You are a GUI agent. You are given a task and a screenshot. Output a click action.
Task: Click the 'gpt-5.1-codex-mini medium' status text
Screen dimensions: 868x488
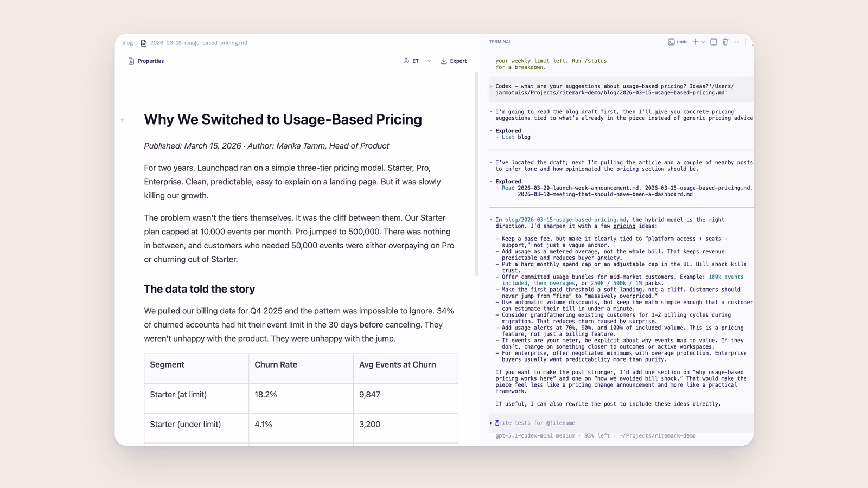tap(535, 436)
